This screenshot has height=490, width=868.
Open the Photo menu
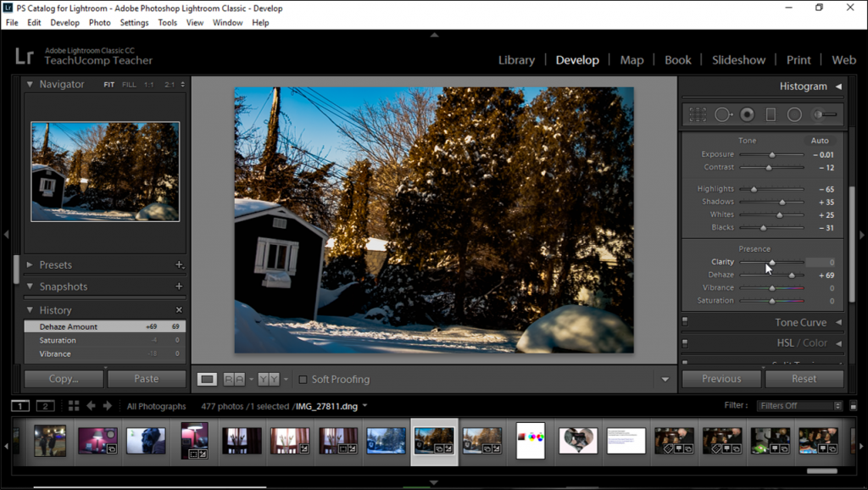point(99,23)
